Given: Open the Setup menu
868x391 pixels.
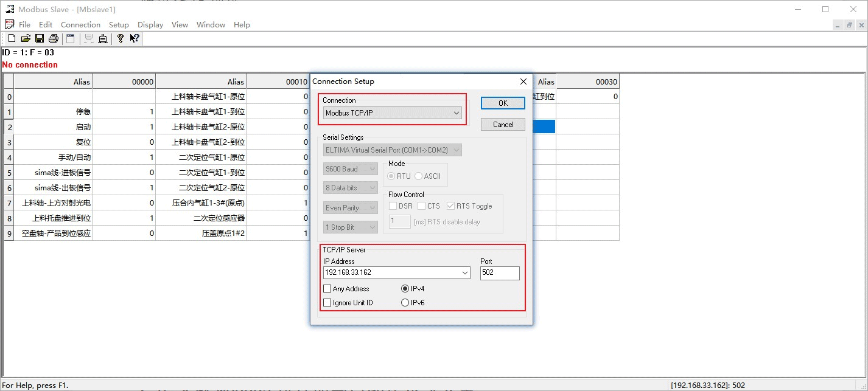Looking at the screenshot, I should (x=119, y=25).
